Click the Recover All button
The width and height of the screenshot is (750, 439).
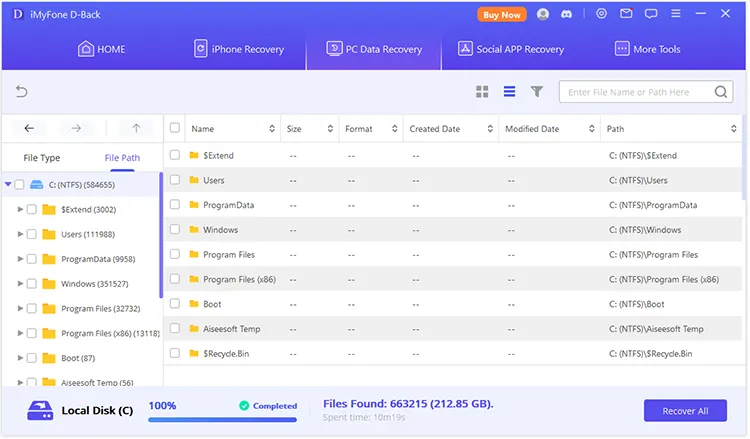pos(685,411)
